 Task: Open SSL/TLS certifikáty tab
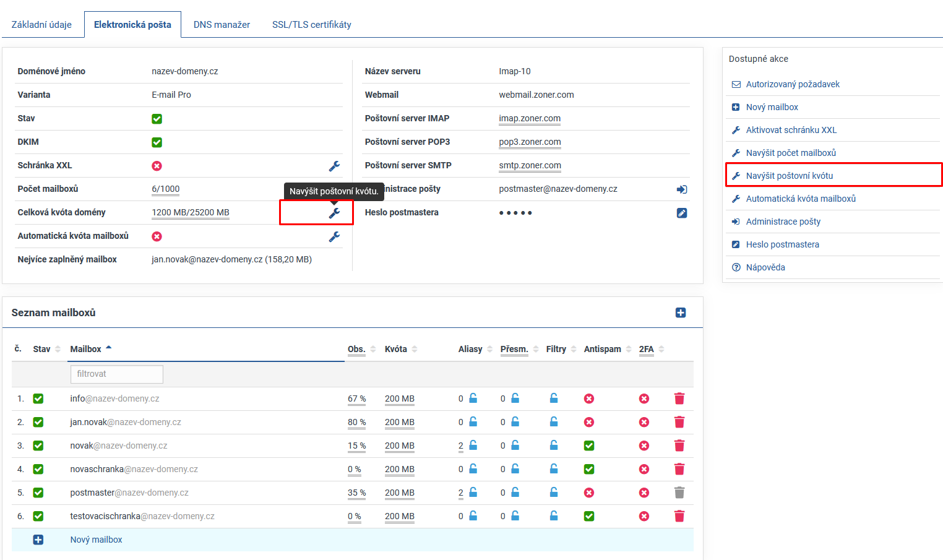311,25
